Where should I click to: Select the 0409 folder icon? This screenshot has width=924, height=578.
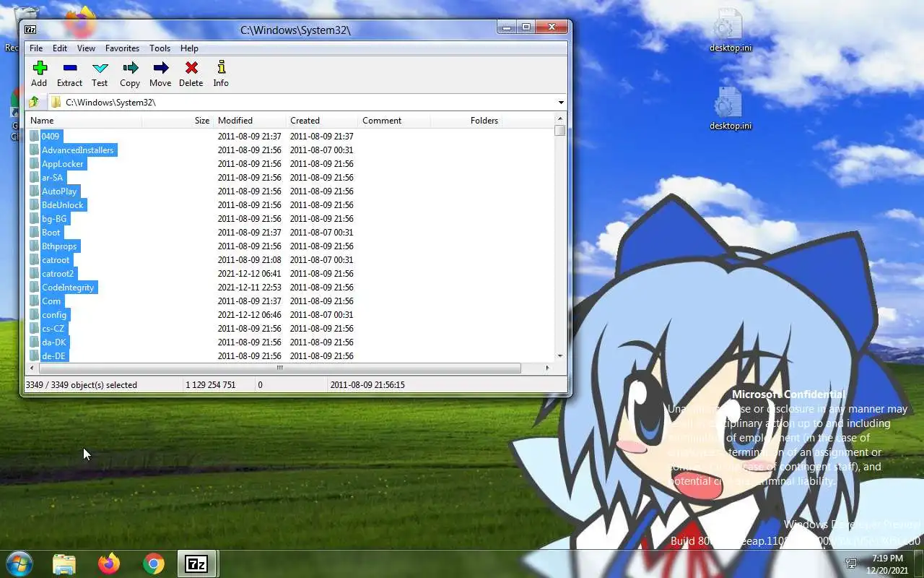point(35,136)
